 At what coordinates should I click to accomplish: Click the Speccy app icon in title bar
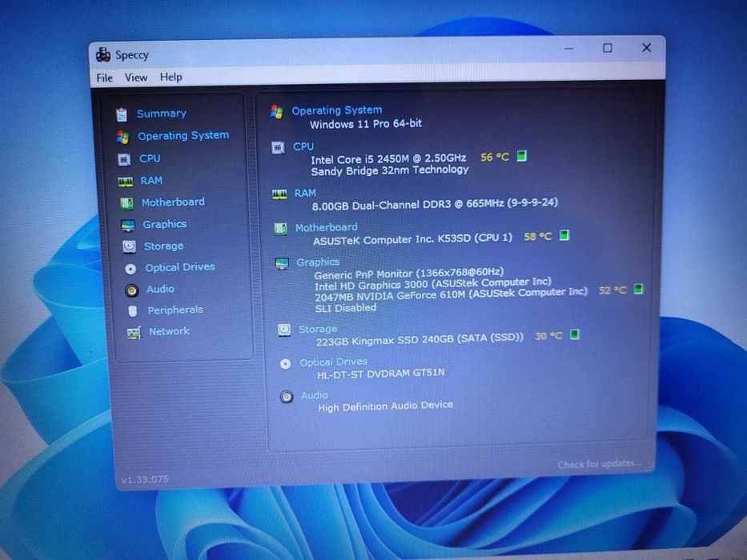pyautogui.click(x=103, y=54)
